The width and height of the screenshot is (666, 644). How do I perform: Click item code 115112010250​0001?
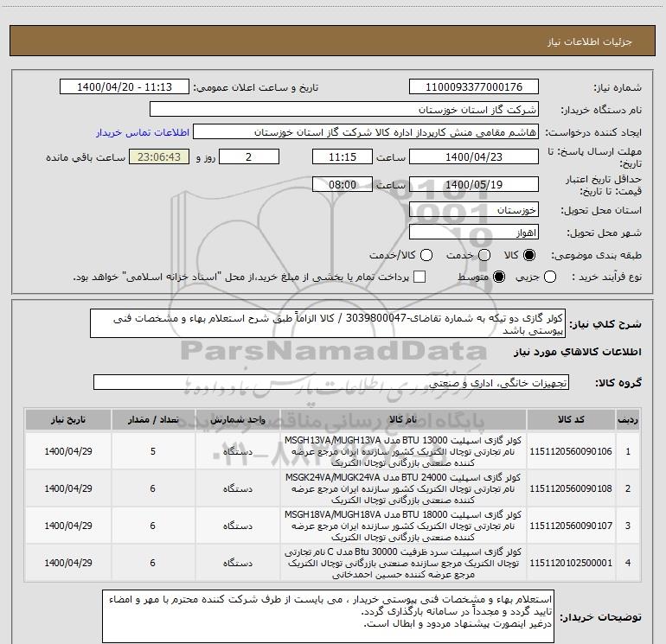[571, 563]
